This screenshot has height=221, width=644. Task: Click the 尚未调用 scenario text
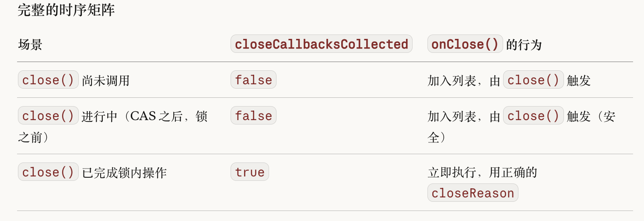[105, 80]
